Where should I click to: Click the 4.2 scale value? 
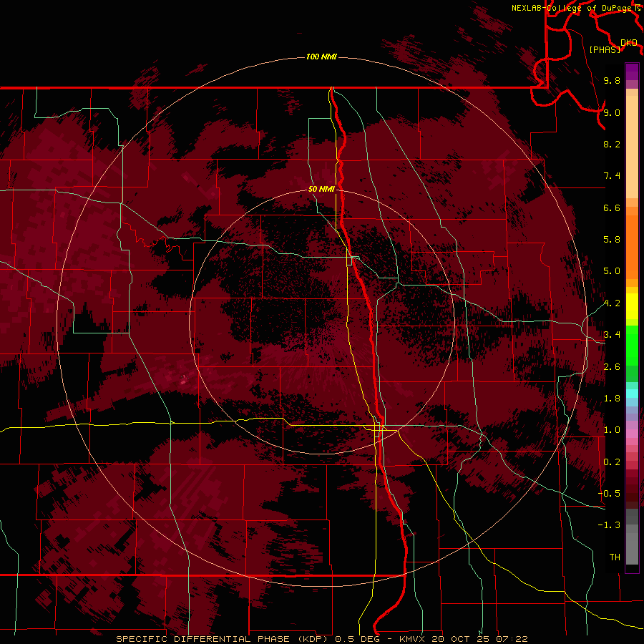click(612, 303)
